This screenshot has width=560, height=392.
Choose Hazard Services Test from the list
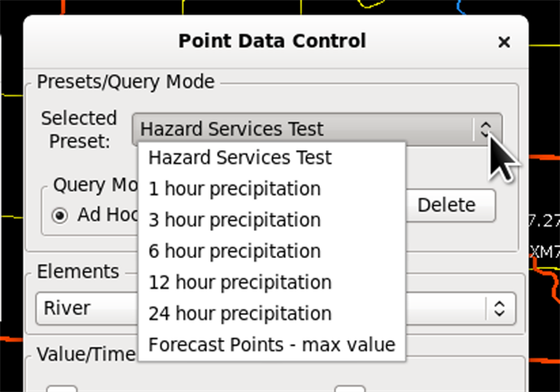pos(240,158)
